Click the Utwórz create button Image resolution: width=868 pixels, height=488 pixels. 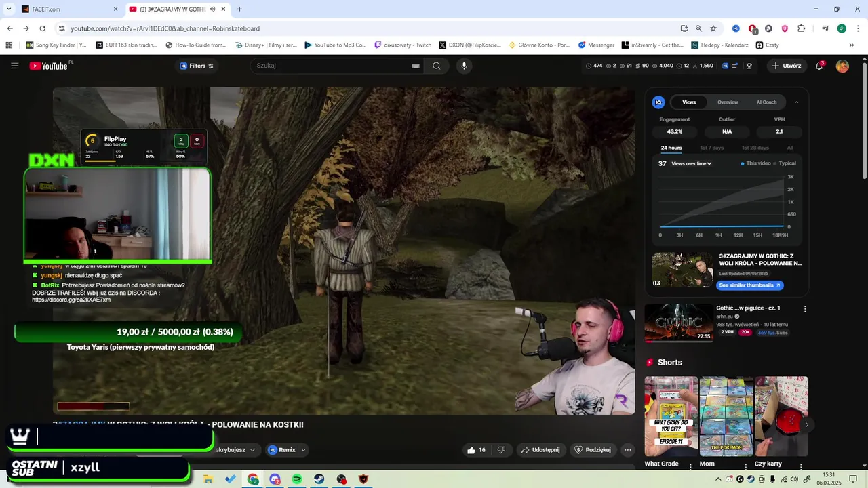(x=786, y=66)
